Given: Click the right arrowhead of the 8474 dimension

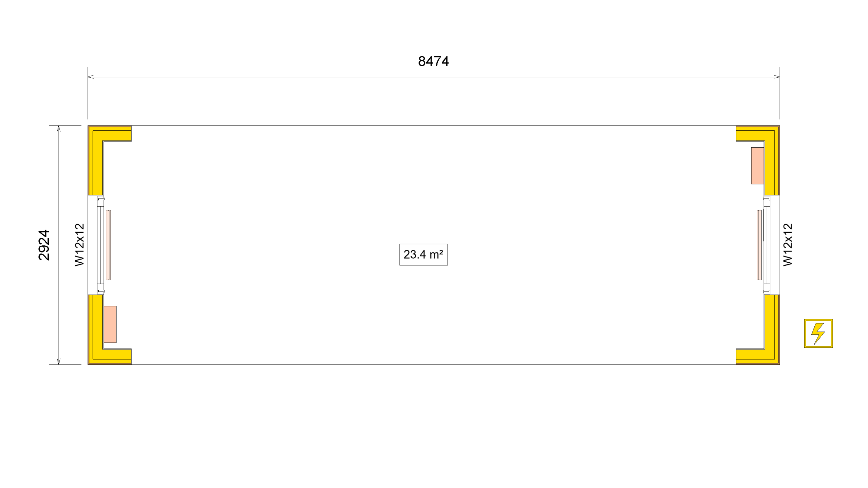Looking at the screenshot, I should 777,77.
